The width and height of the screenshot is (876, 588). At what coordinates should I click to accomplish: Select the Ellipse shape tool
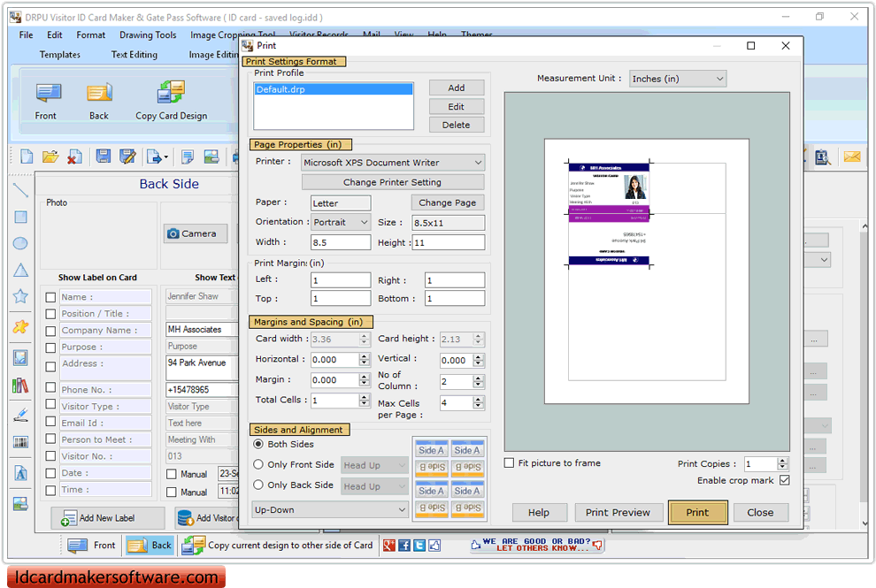(19, 243)
